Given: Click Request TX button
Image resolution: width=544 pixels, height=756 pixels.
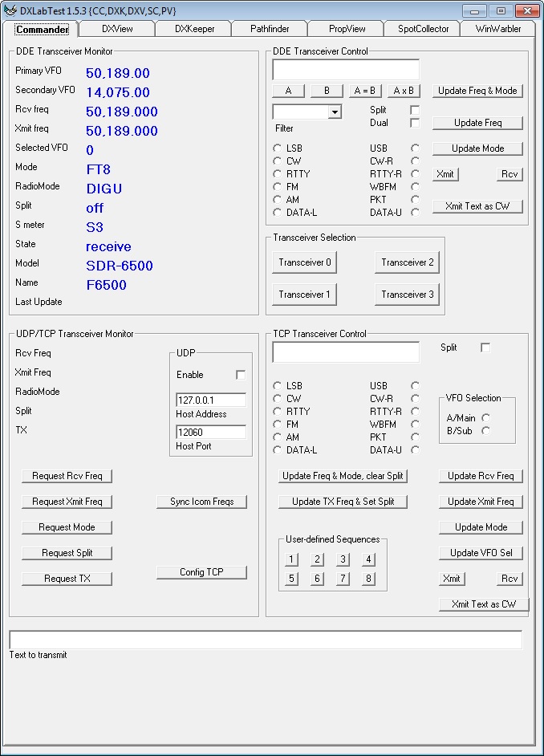Looking at the screenshot, I should point(67,579).
